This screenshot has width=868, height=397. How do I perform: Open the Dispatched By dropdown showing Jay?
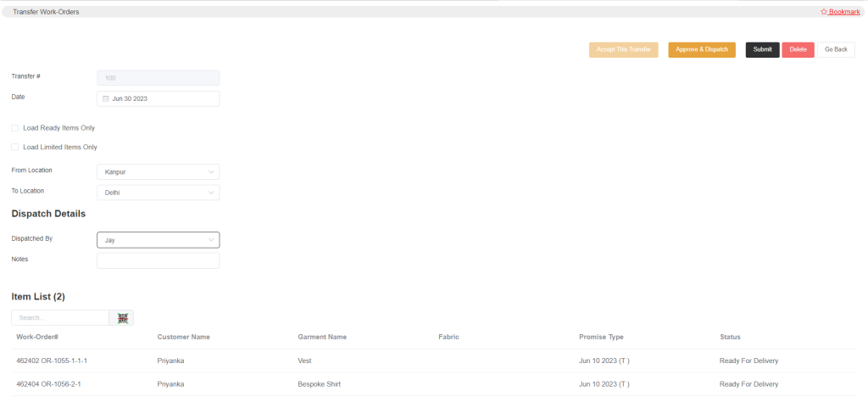tap(159, 240)
